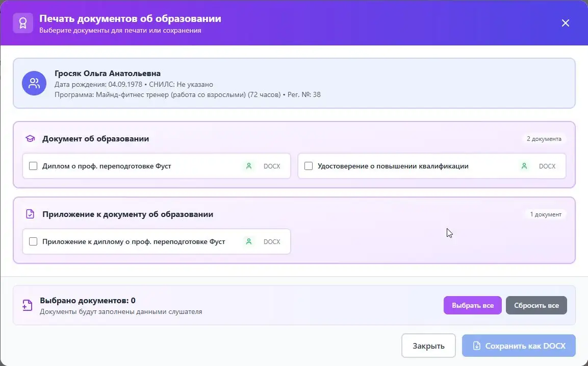Click Документы будут заполнены данными слушателя text
Image resolution: width=588 pixels, height=366 pixels.
(121, 311)
